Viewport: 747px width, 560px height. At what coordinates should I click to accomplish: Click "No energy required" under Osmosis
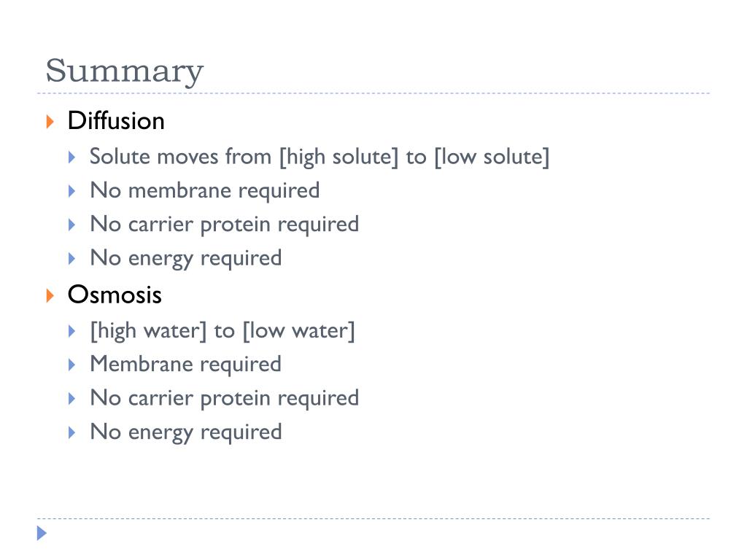coord(185,432)
